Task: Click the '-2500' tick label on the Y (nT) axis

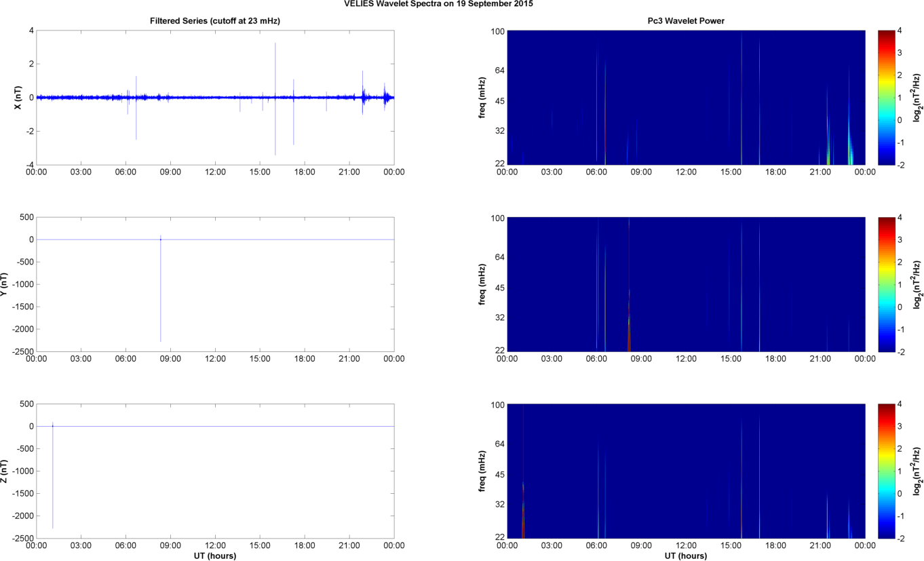Action: pyautogui.click(x=22, y=351)
